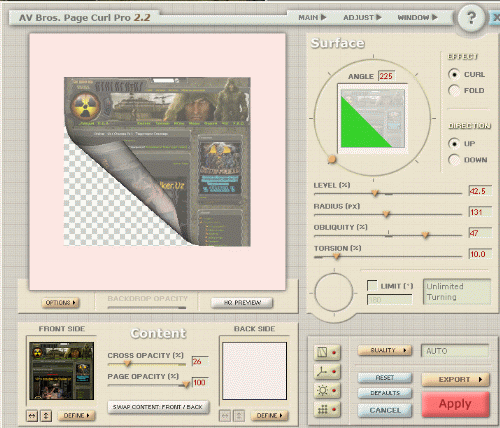The height and width of the screenshot is (428, 500).
Task: Open the Options dropdown
Action: point(60,303)
